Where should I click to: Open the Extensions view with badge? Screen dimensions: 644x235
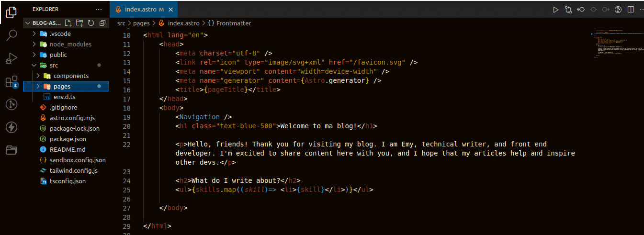tap(11, 81)
